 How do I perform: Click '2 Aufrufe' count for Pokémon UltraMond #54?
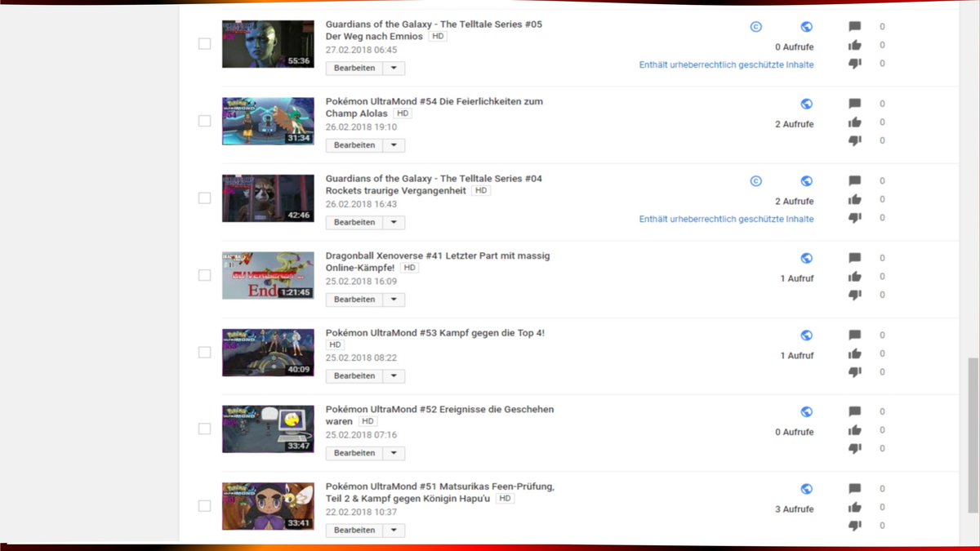[x=795, y=124]
